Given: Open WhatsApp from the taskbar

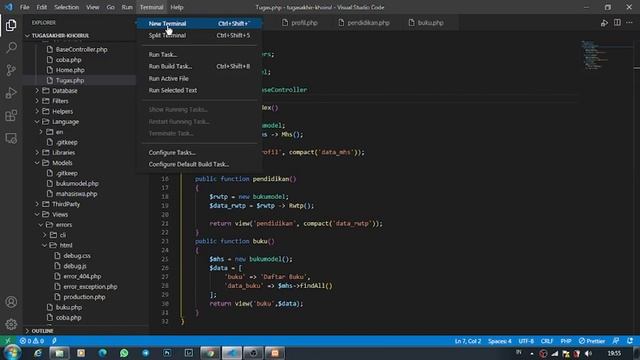Looking at the screenshot, I should 124,353.
